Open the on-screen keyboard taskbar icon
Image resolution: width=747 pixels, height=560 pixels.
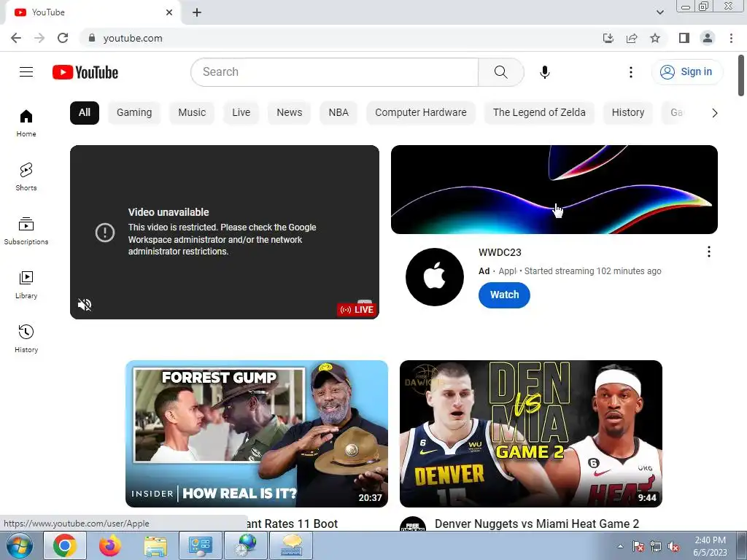pyautogui.click(x=292, y=545)
